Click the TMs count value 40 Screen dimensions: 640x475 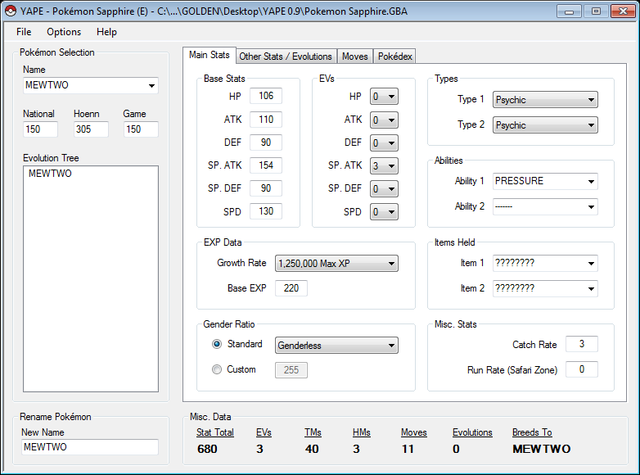tap(311, 449)
